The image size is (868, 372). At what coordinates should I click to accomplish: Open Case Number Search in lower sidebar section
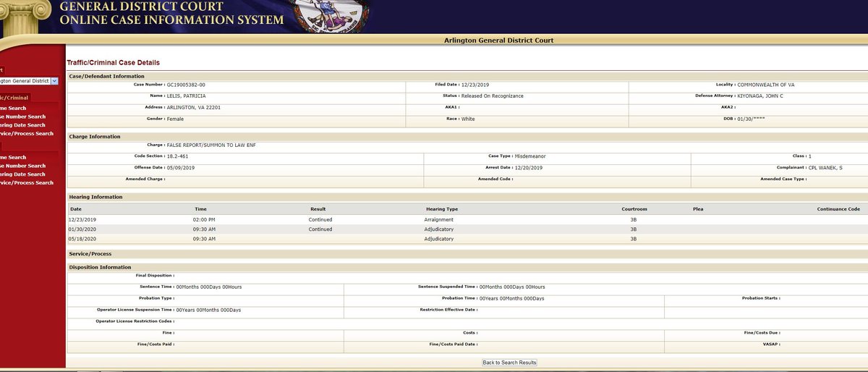[22, 166]
